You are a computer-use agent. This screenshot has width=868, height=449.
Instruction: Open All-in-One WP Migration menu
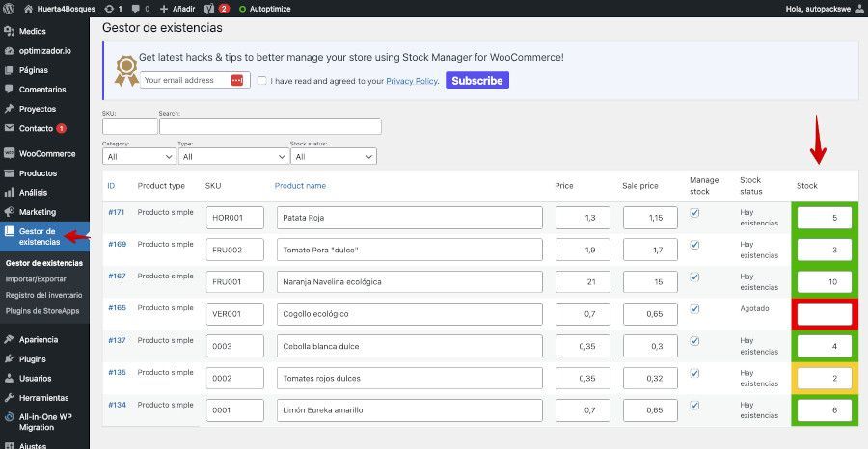[44, 422]
